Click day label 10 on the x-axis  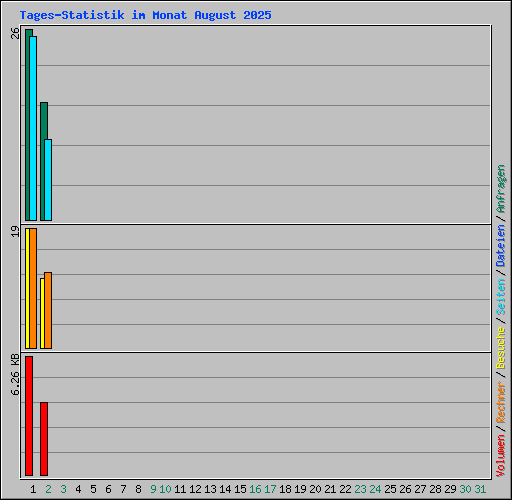coord(165,489)
